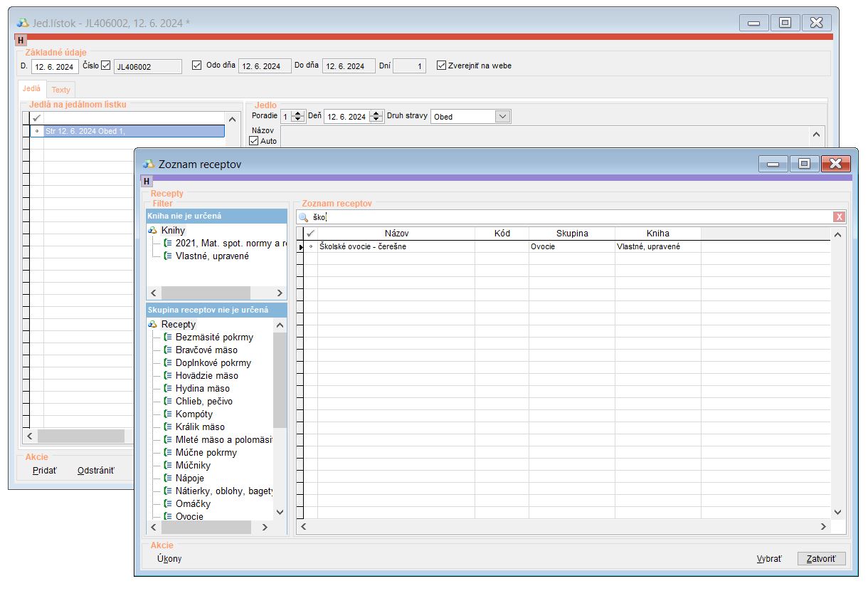The width and height of the screenshot is (868, 591).
Task: Select the Knihy root tree icon
Action: (152, 231)
